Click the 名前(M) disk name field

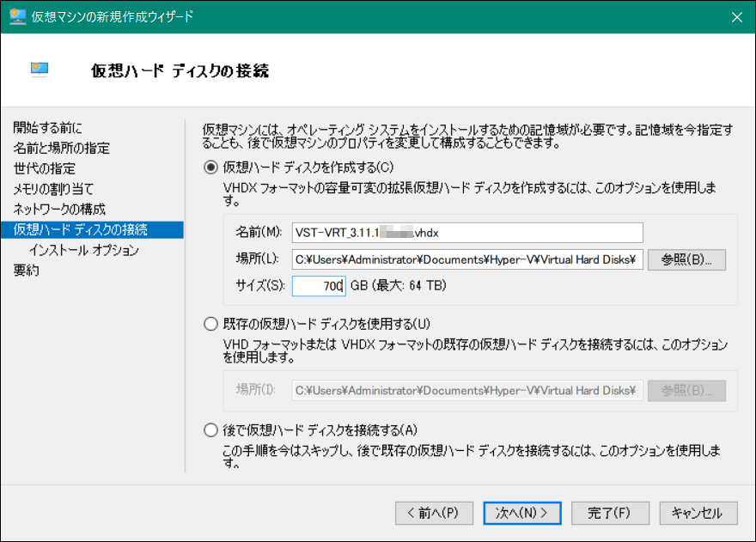tap(467, 233)
